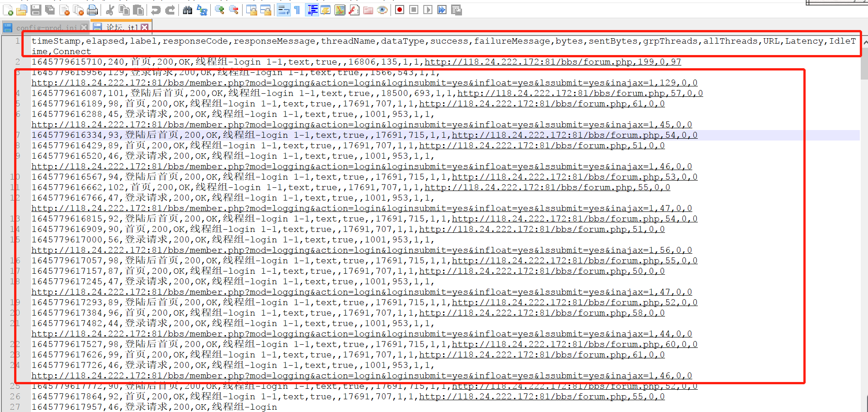Stop macro recording
The width and height of the screenshot is (868, 412).
(414, 10)
